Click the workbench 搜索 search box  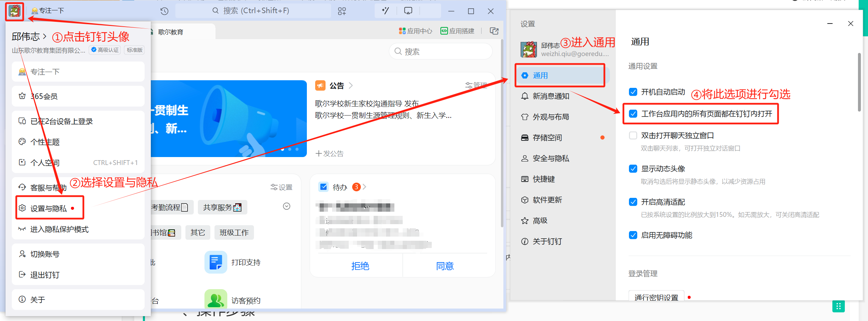click(x=440, y=52)
